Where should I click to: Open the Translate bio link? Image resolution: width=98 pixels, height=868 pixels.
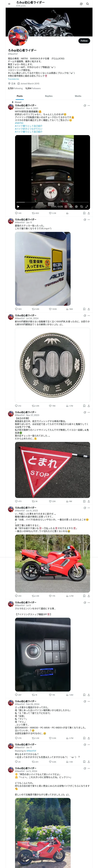[14, 79]
